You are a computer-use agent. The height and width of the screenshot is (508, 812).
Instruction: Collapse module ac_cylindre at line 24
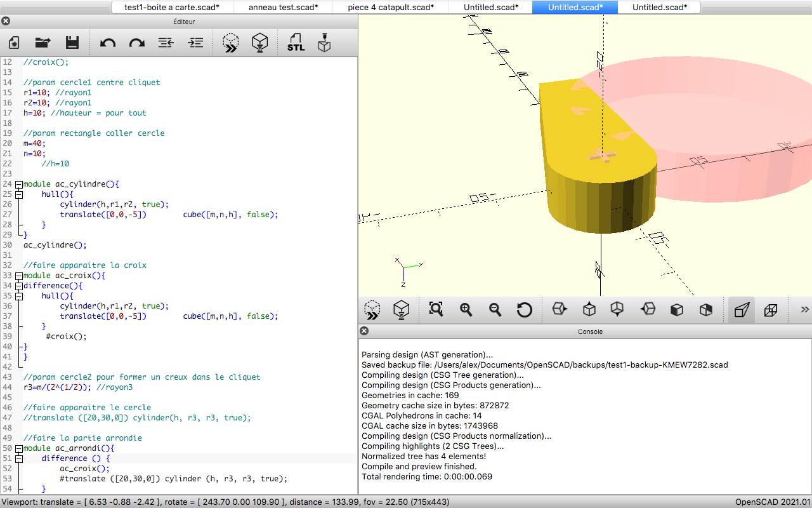pyautogui.click(x=18, y=184)
